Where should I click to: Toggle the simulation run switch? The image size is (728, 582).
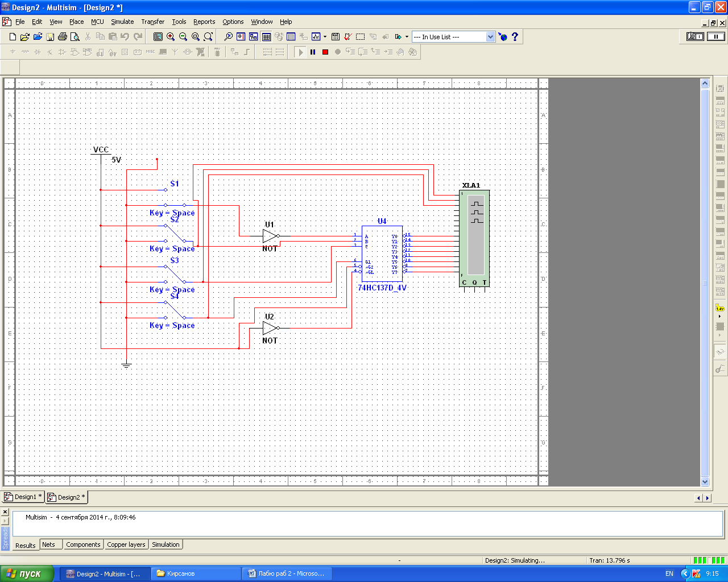(x=695, y=36)
